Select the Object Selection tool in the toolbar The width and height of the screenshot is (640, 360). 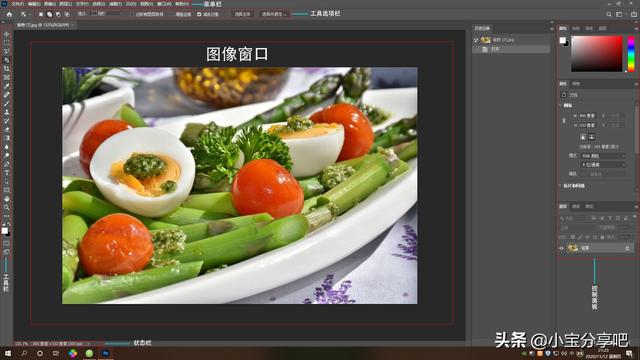(7, 60)
